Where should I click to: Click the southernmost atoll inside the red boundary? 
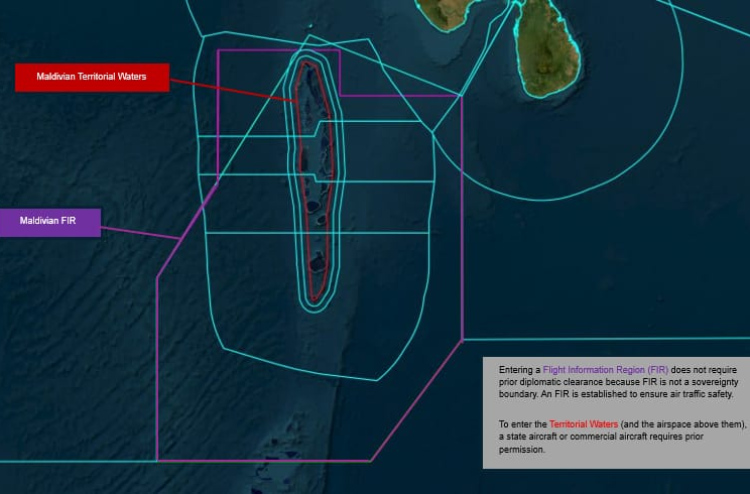[317, 265]
